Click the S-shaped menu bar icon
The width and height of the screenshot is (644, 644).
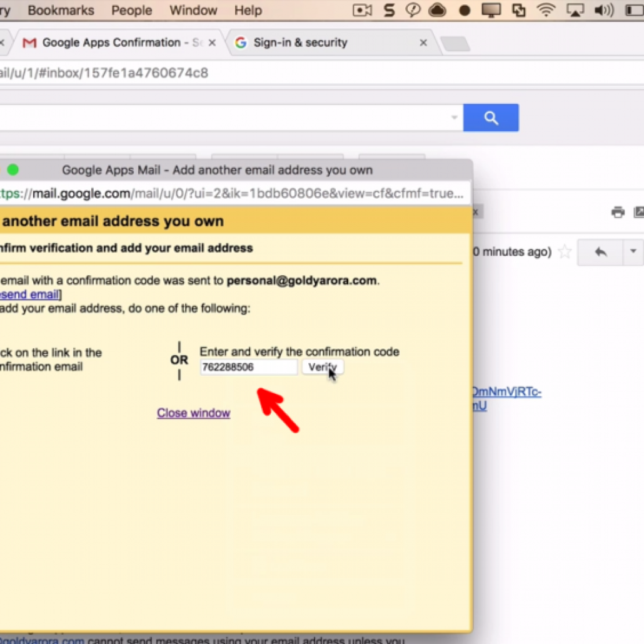[389, 10]
